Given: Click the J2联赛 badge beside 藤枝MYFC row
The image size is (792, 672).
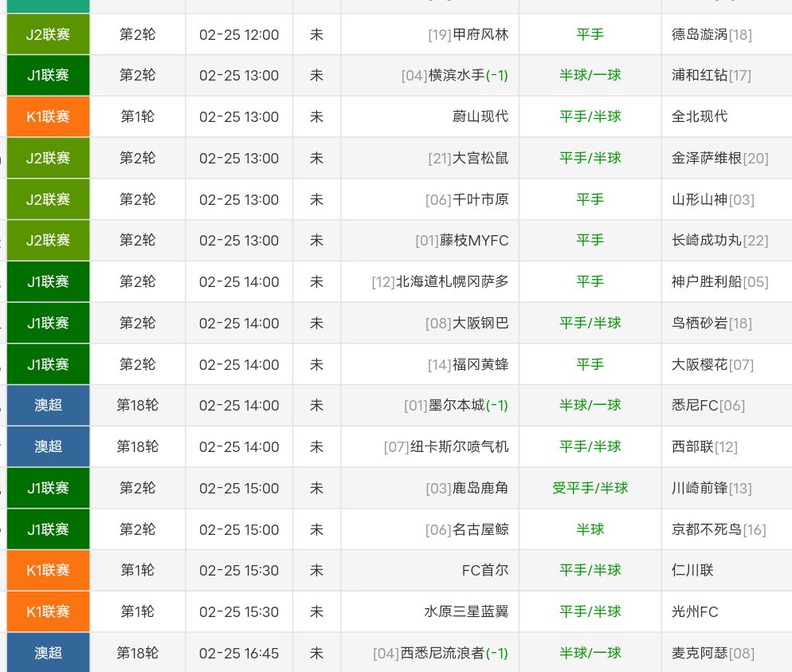Looking at the screenshot, I should coord(48,241).
